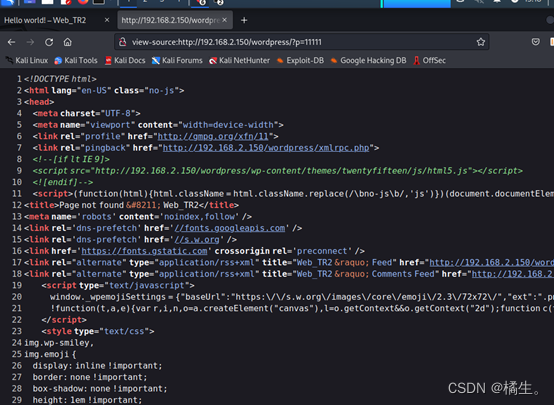Click the img.wp-smiley, line

click(59, 343)
